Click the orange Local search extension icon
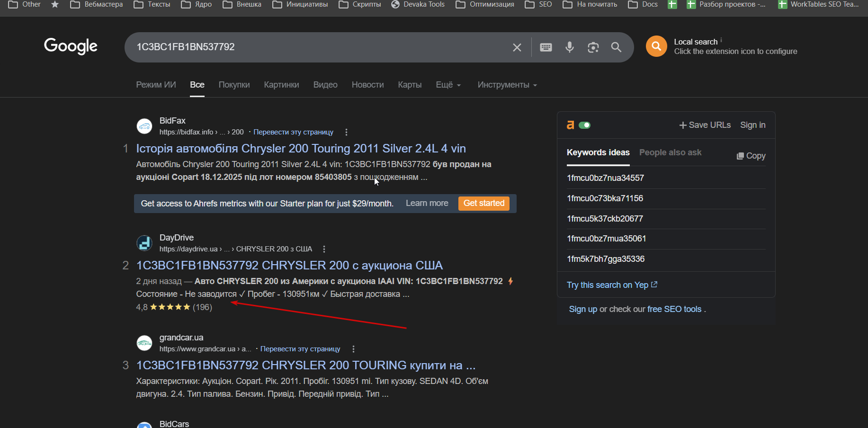Image resolution: width=868 pixels, height=428 pixels. (x=656, y=46)
